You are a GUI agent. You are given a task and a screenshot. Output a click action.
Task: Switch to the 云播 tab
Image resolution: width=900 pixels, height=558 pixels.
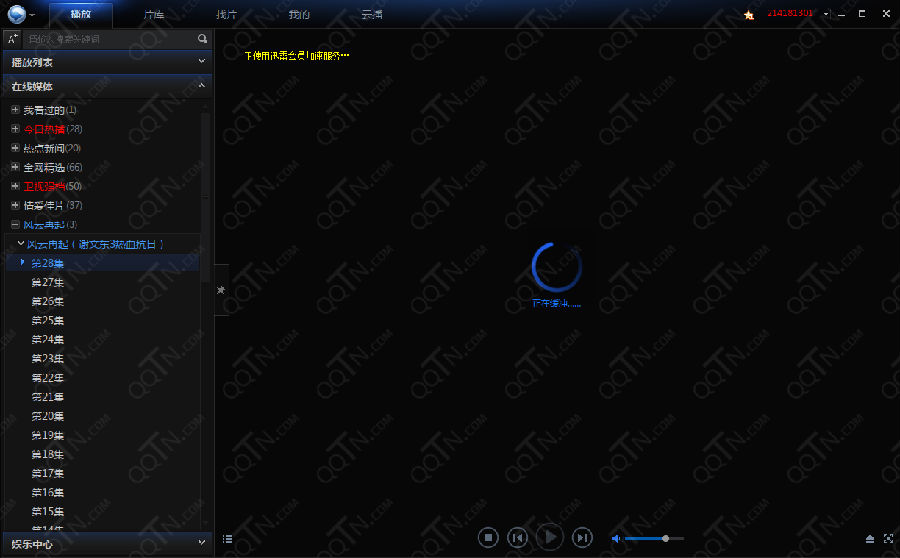pyautogui.click(x=372, y=15)
